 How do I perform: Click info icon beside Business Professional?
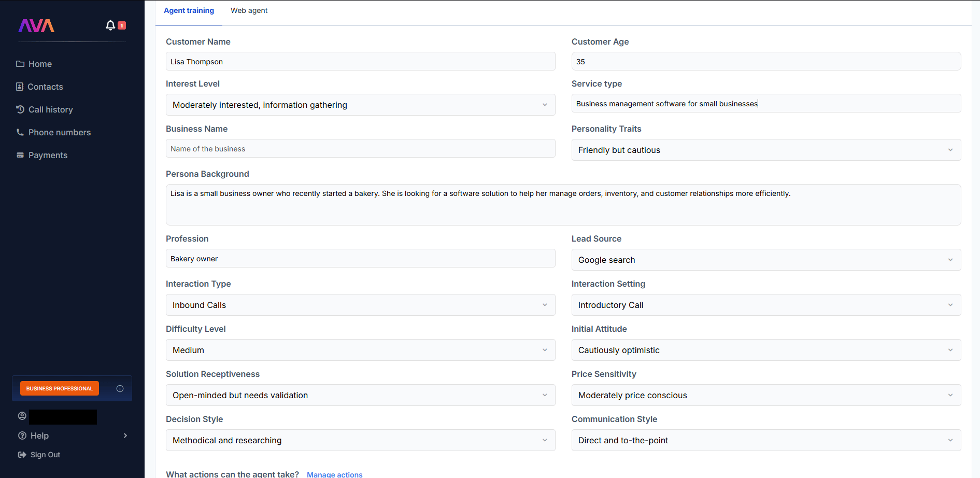120,389
